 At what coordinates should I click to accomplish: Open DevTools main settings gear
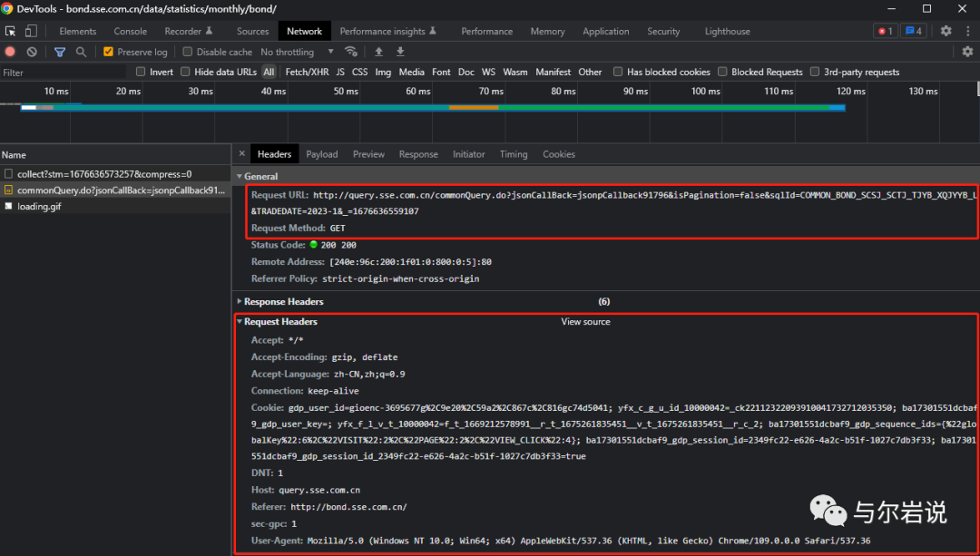(x=946, y=31)
